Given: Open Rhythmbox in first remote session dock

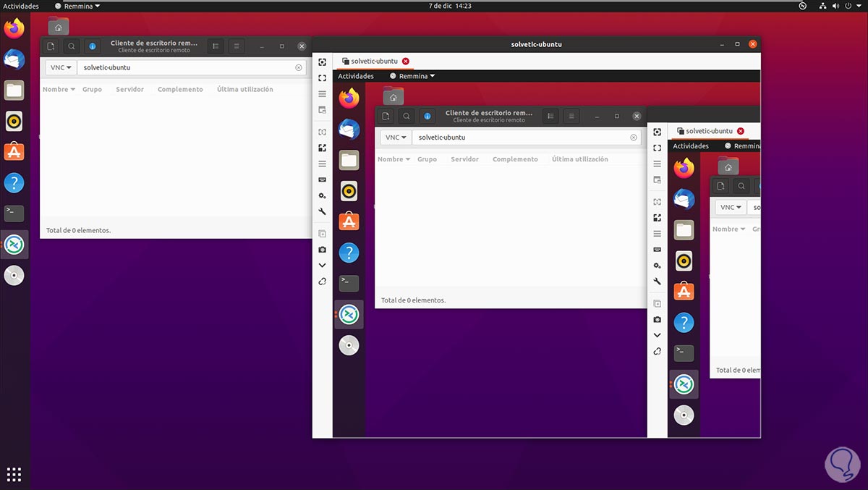Looking at the screenshot, I should [x=349, y=191].
